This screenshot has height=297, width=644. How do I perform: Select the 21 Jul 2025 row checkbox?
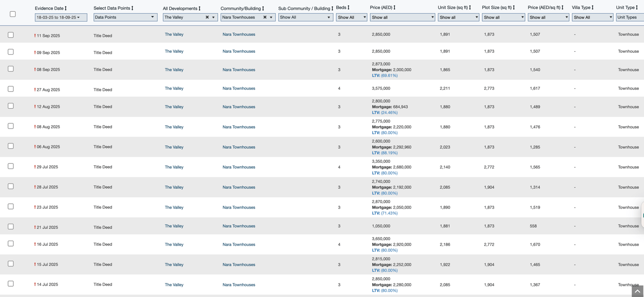click(x=11, y=227)
